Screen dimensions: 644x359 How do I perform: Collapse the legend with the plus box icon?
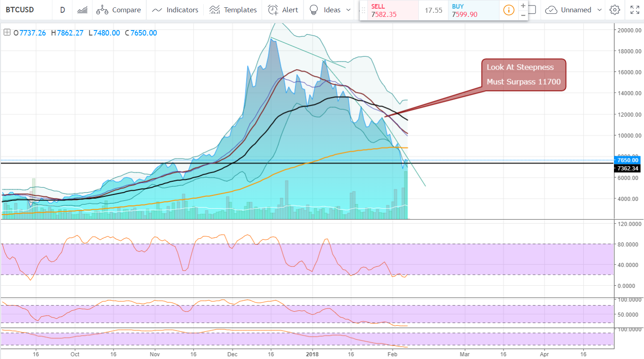coord(7,33)
